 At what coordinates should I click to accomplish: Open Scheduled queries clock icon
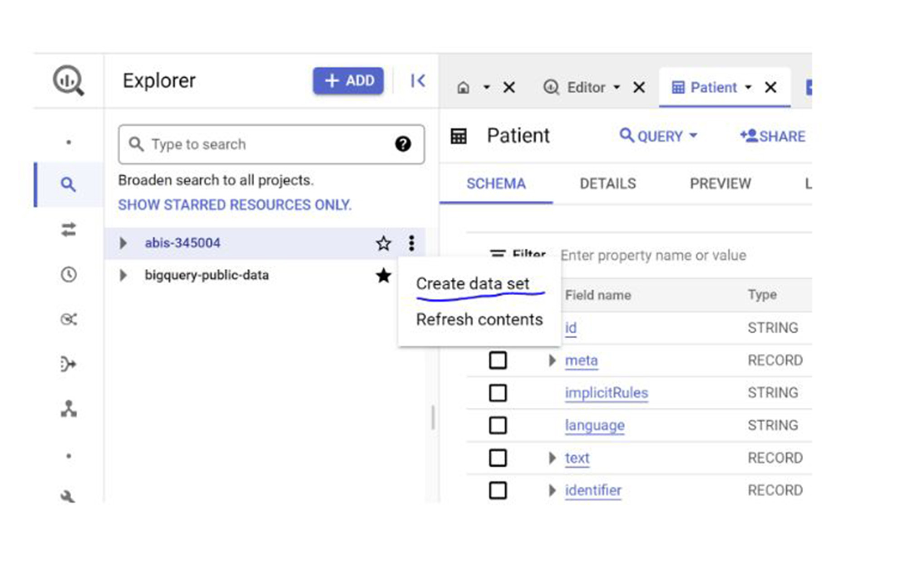(x=69, y=275)
